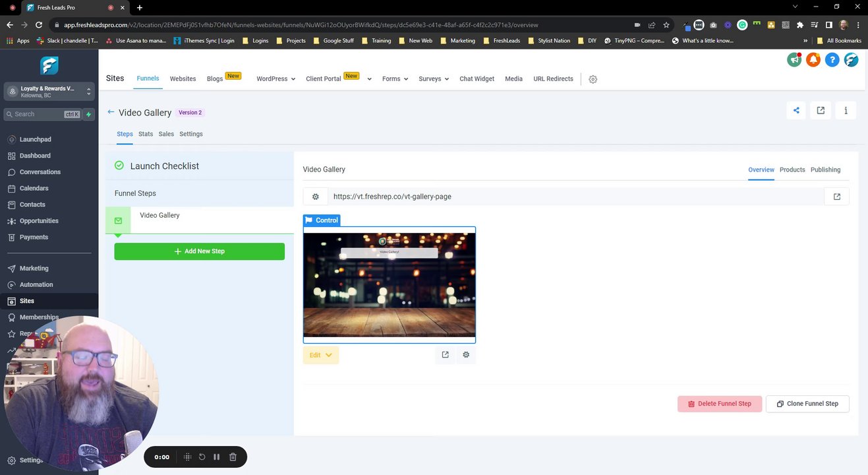Open the funnel Settings tab

[191, 134]
